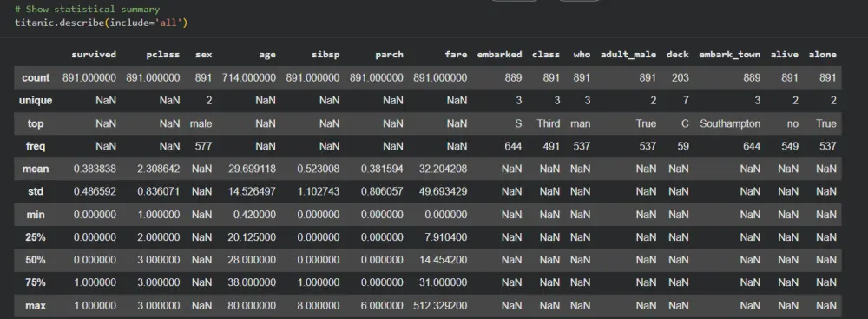
Task: Click the class freq value 491
Action: coord(551,147)
